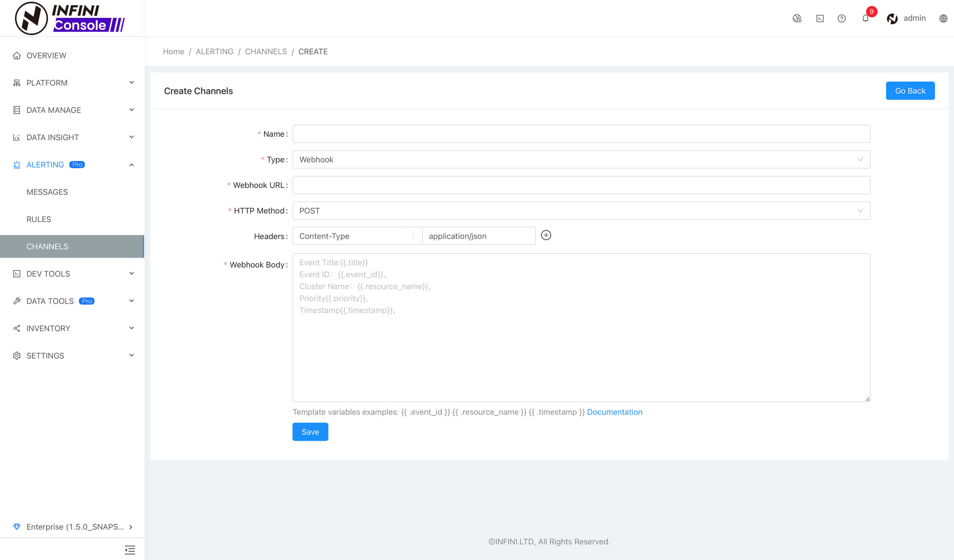Image resolution: width=954 pixels, height=560 pixels.
Task: Click the admin avatar icon
Action: (x=892, y=18)
